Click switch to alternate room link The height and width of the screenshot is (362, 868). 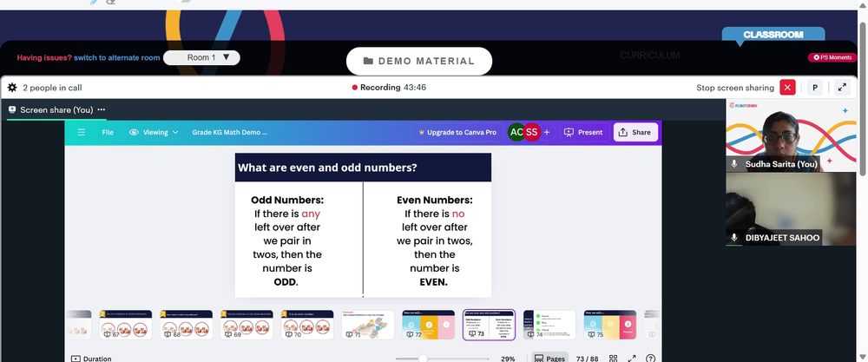[117, 57]
